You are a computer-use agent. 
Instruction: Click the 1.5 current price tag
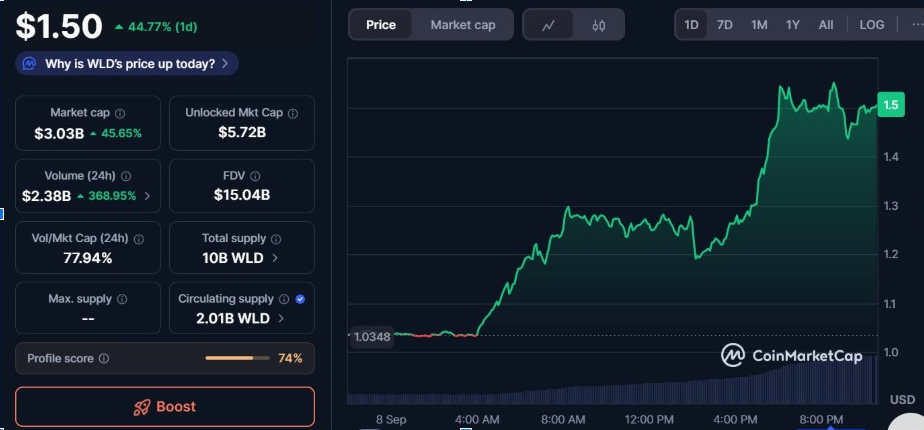[x=891, y=105]
